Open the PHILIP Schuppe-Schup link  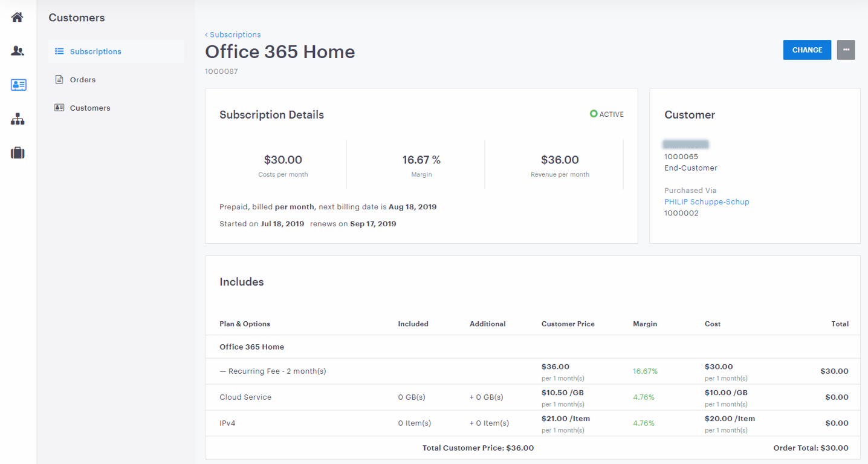pos(707,201)
